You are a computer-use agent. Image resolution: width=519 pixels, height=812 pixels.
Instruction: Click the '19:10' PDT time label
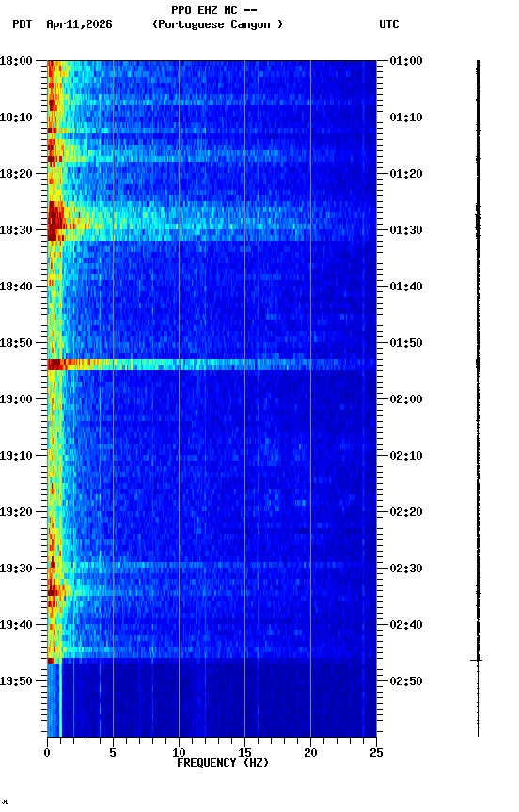[16, 456]
